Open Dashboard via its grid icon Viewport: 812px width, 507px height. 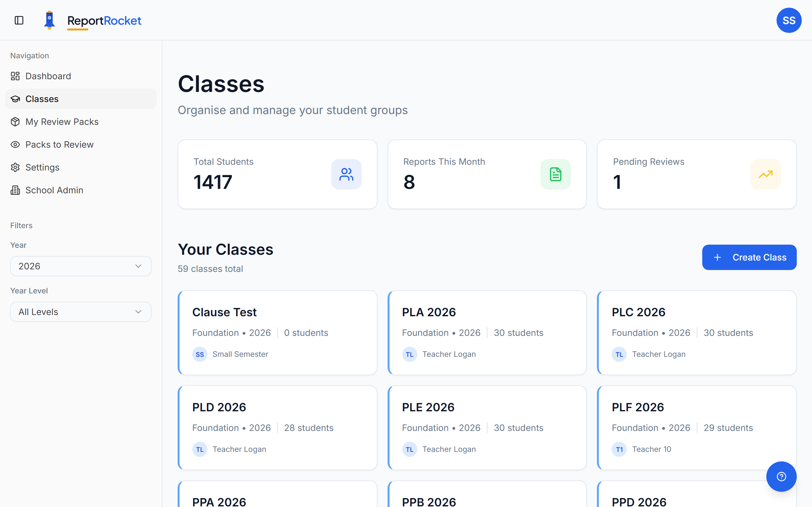point(15,76)
